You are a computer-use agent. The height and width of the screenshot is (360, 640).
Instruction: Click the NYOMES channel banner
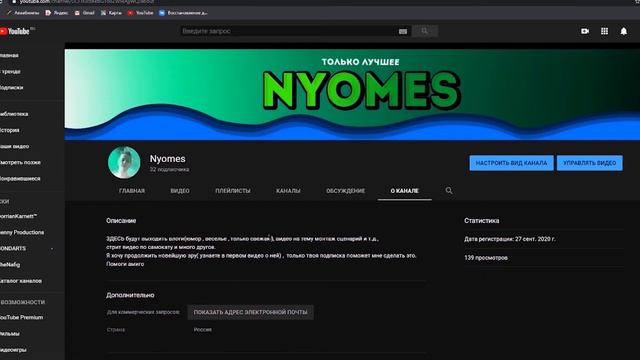pyautogui.click(x=352, y=94)
